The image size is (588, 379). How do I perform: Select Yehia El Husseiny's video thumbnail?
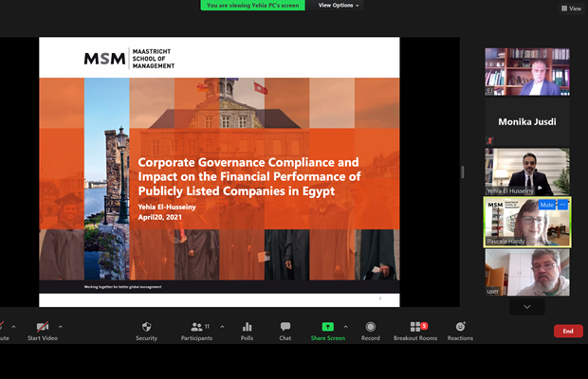point(527,171)
